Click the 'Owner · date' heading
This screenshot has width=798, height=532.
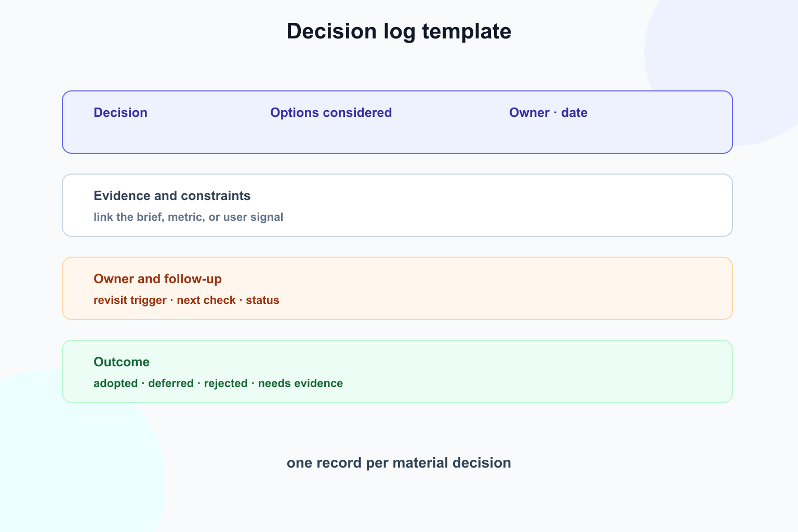point(548,113)
